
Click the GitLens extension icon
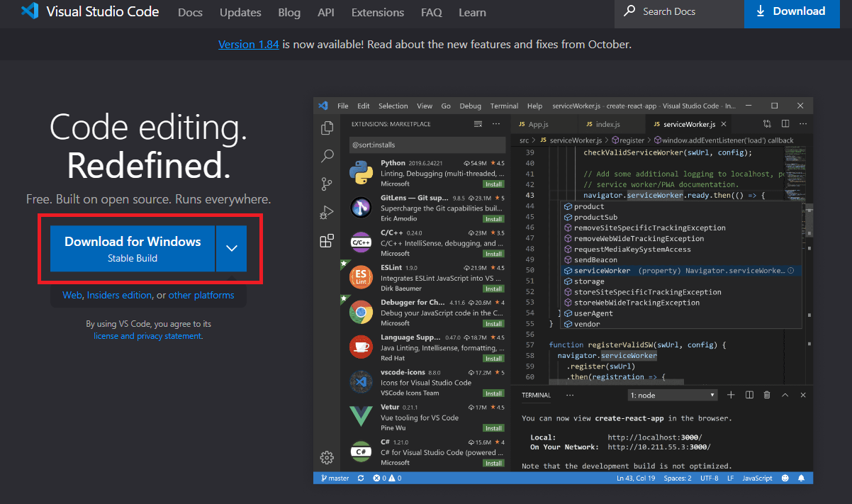point(361,207)
